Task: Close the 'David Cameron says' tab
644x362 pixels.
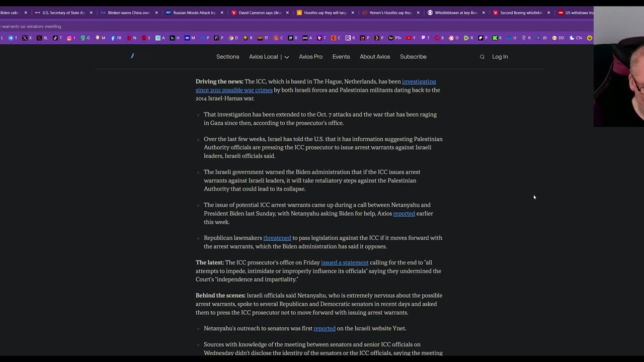Action: 287,13
